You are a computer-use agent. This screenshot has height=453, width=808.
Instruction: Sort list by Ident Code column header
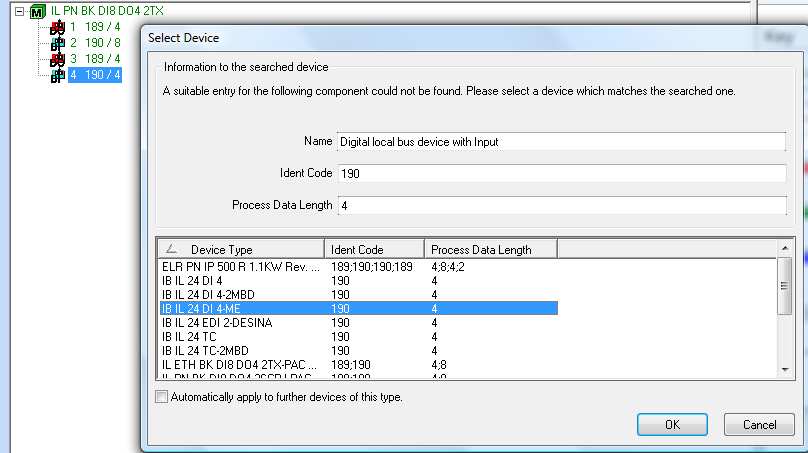(x=374, y=249)
